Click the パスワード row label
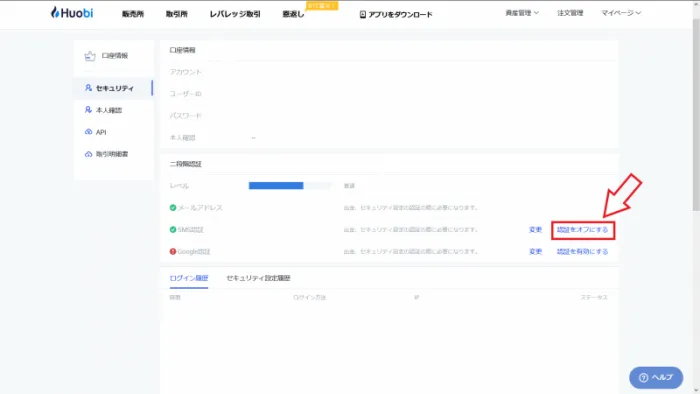Image resolution: width=700 pixels, height=394 pixels. click(186, 116)
